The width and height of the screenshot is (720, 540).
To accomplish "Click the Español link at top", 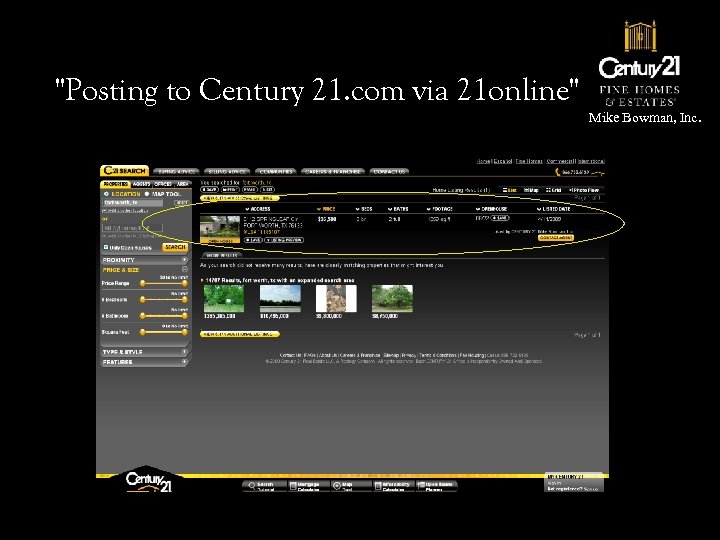I will coord(503,161).
